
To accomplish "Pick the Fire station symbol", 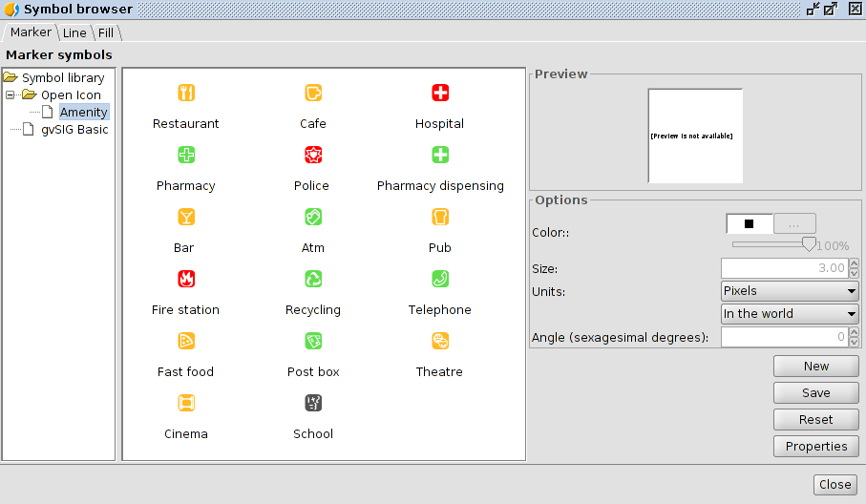I will 186,280.
